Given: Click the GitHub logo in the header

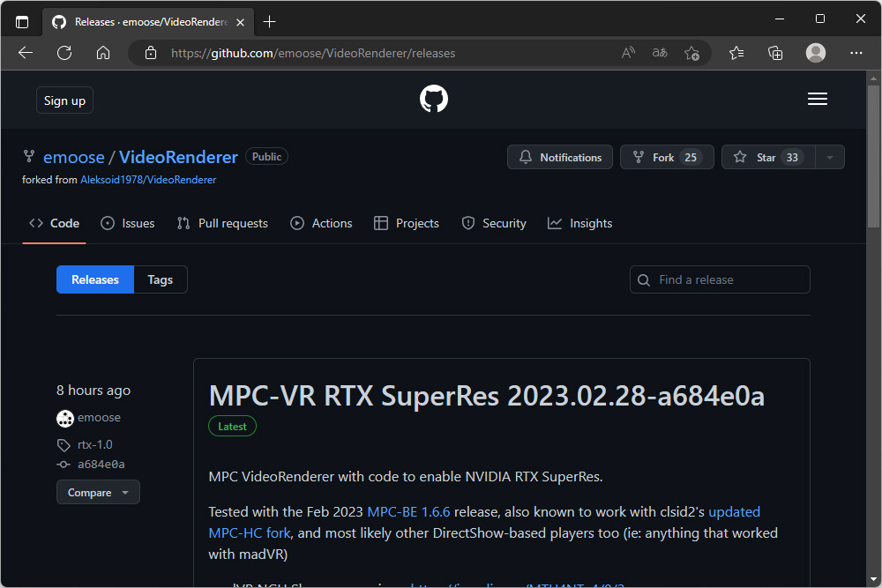Looking at the screenshot, I should [x=433, y=98].
